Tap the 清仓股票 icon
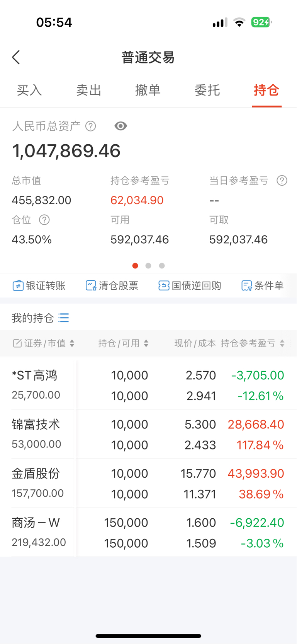The height and width of the screenshot is (644, 297). pyautogui.click(x=91, y=286)
